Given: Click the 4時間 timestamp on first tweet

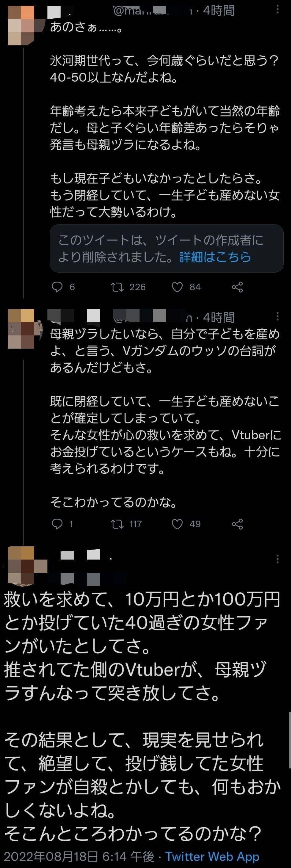Looking at the screenshot, I should point(219,10).
